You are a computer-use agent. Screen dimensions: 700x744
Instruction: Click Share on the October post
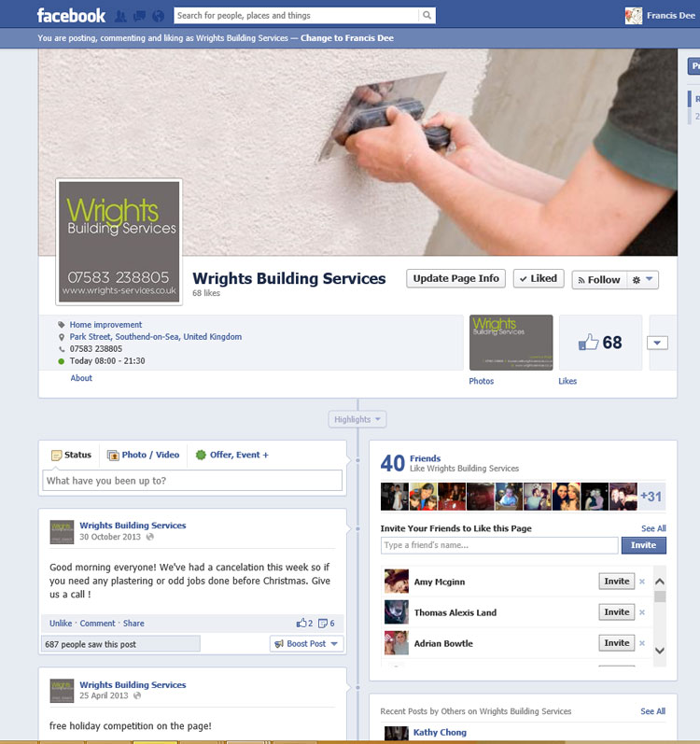(133, 623)
